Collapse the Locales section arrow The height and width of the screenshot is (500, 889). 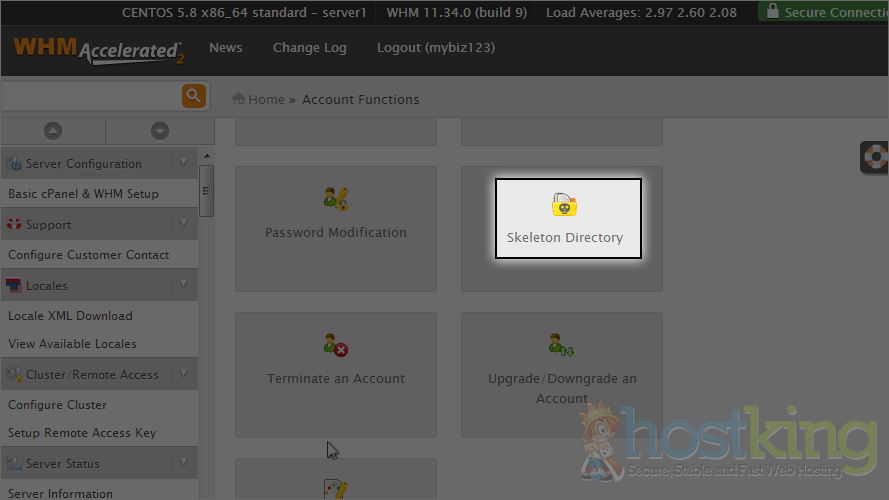click(x=183, y=285)
